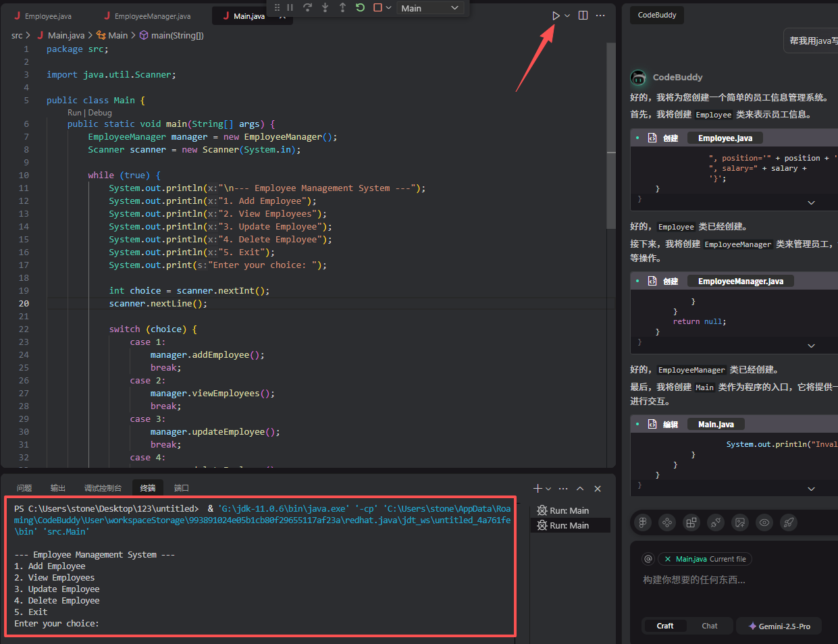Image resolution: width=838 pixels, height=644 pixels.
Task: Click the CodeBuddy panel tab
Action: point(657,15)
